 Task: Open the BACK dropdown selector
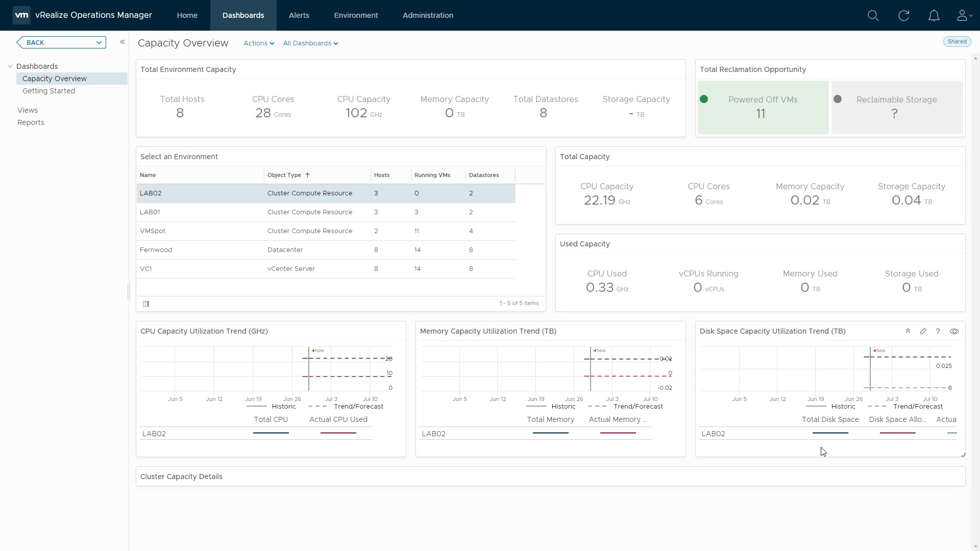click(x=61, y=42)
